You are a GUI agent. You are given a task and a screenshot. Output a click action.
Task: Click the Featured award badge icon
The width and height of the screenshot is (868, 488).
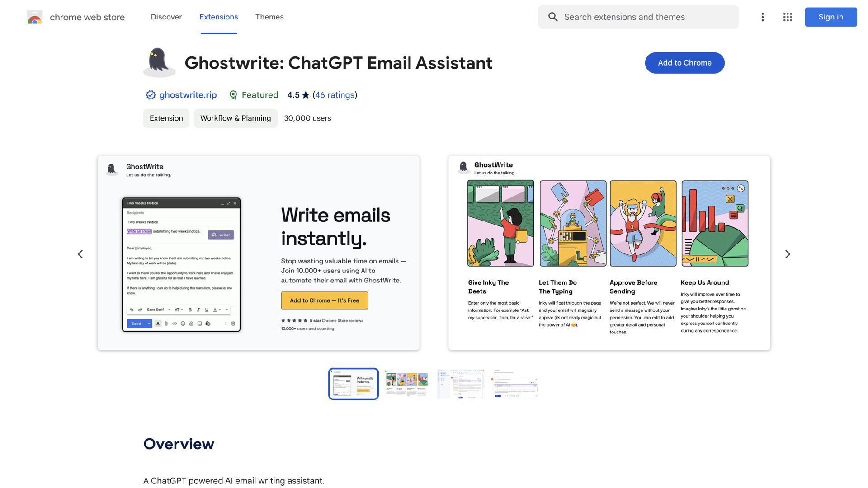233,95
